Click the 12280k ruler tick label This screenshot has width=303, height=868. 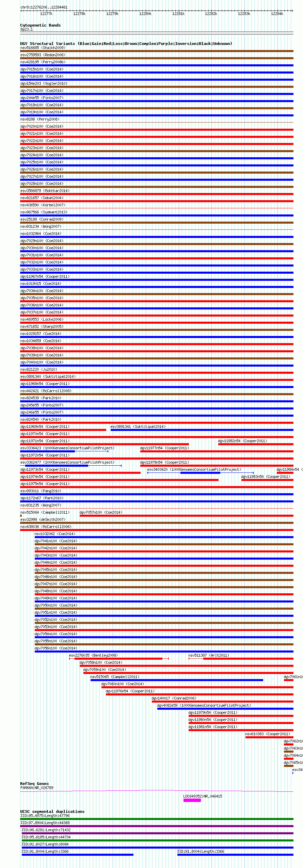click(145, 14)
